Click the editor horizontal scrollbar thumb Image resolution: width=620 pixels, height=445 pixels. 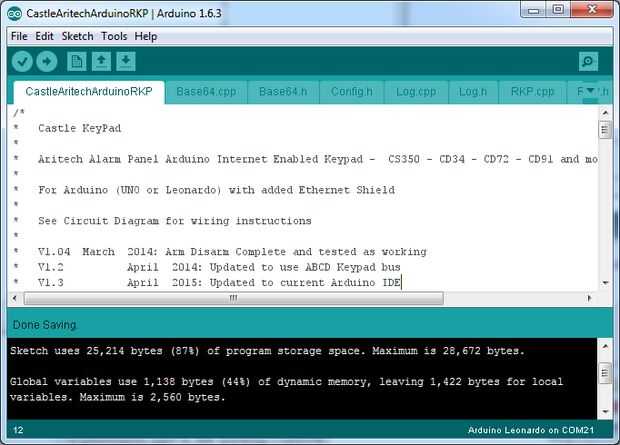click(x=233, y=298)
